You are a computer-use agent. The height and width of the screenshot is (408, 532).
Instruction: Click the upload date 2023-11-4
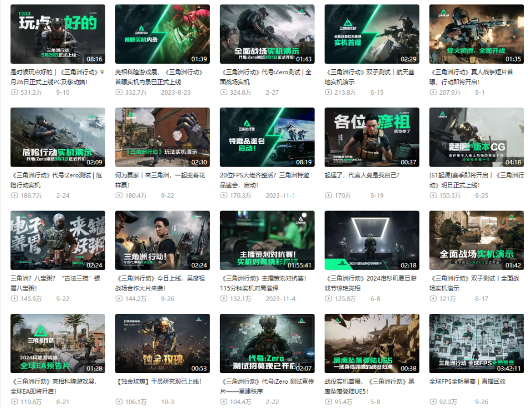[280, 298]
